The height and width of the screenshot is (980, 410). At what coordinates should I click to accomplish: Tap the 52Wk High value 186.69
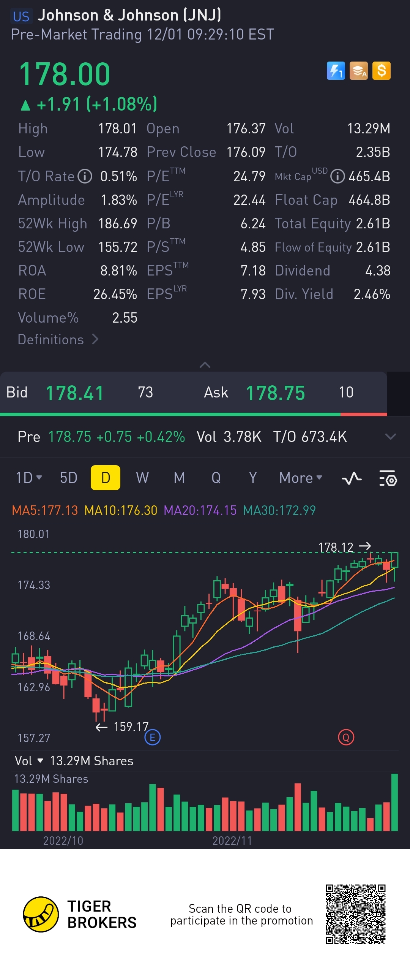[x=117, y=223]
